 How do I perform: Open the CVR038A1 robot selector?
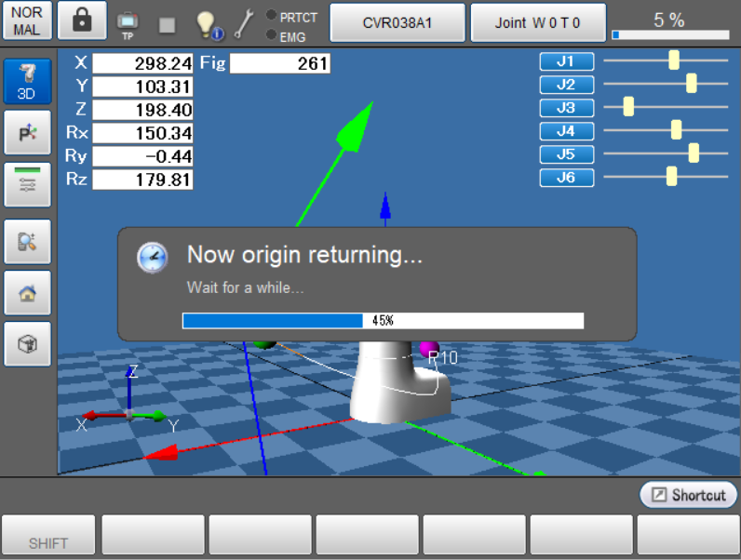[x=397, y=22]
